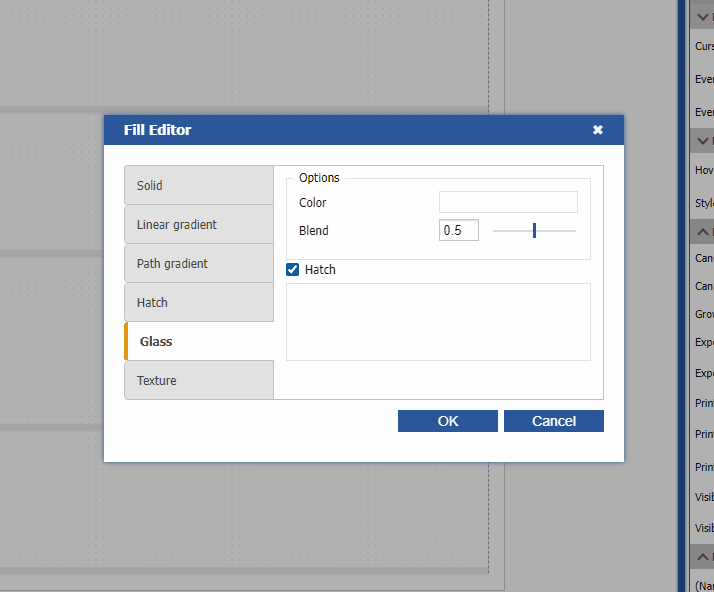Toggle the section chevron above the (Name) property

point(703,555)
